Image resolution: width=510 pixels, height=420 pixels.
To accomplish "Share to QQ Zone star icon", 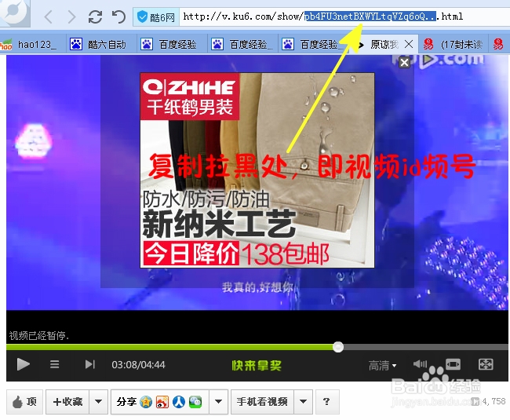I will coord(146,402).
